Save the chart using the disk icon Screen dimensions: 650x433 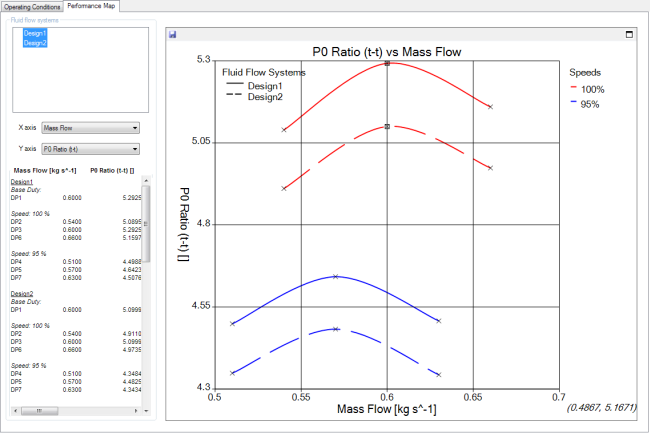point(172,34)
